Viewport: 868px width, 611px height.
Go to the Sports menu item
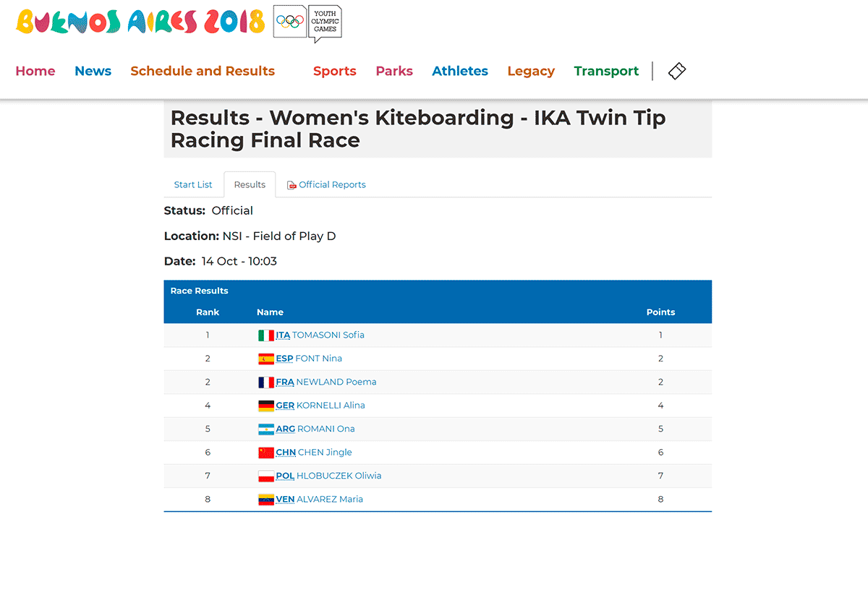335,71
